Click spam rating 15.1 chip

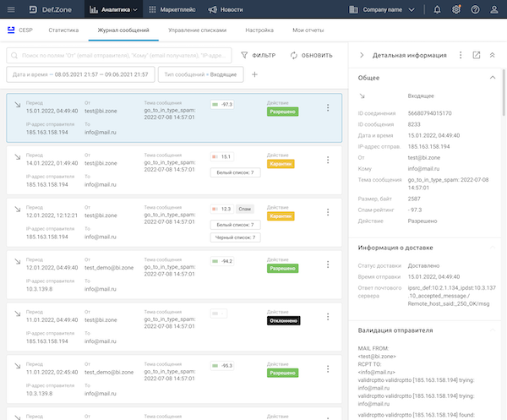[x=222, y=157]
